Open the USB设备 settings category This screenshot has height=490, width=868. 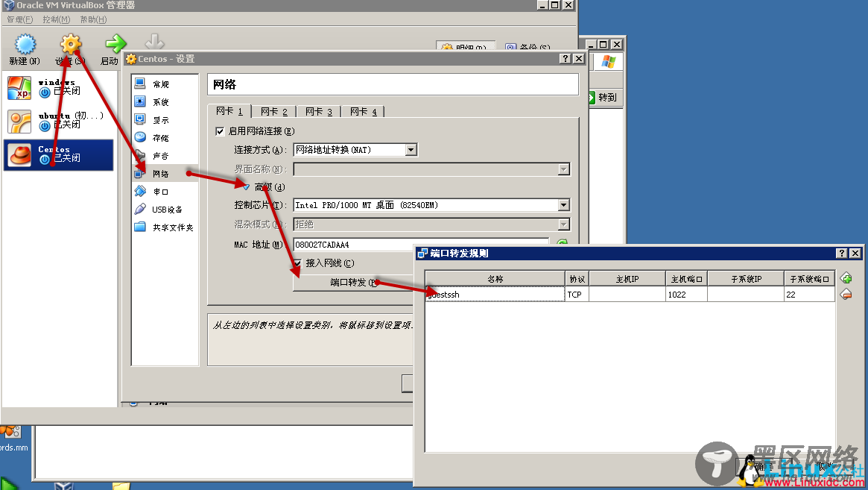[165, 210]
